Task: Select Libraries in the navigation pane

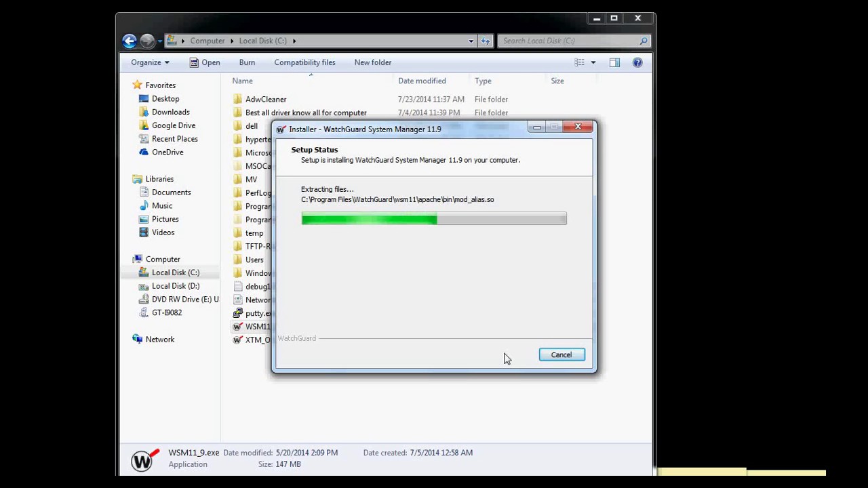Action: tap(159, 179)
